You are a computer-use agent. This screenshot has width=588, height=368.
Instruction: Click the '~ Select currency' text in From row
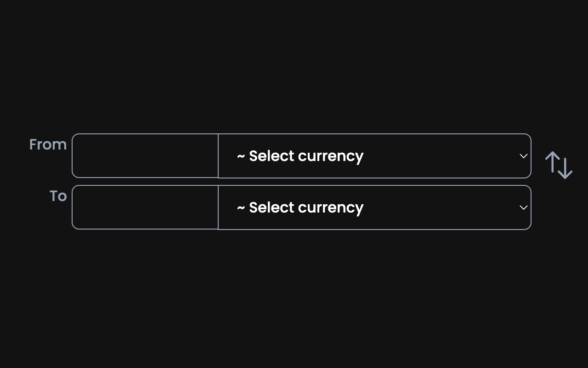[300, 156]
